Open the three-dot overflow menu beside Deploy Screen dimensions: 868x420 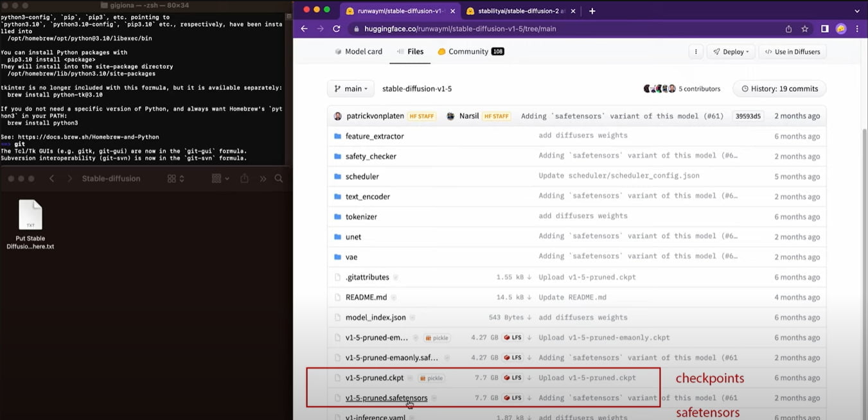point(696,51)
